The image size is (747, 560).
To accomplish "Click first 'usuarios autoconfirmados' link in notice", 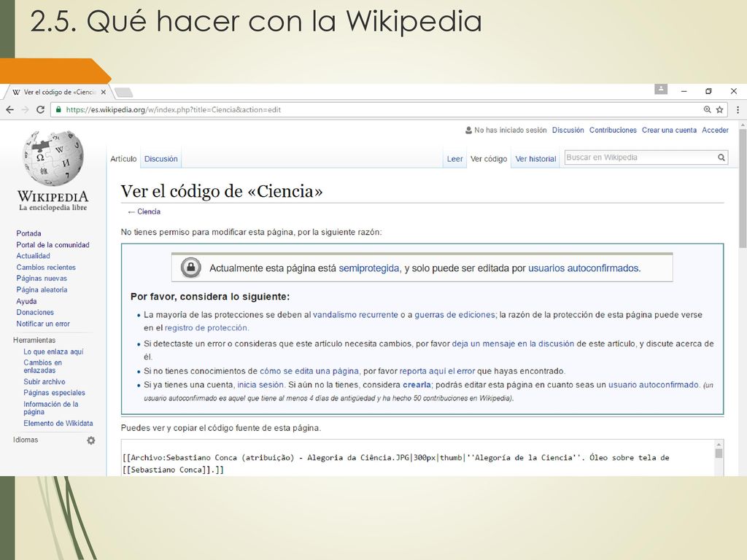I will point(584,268).
